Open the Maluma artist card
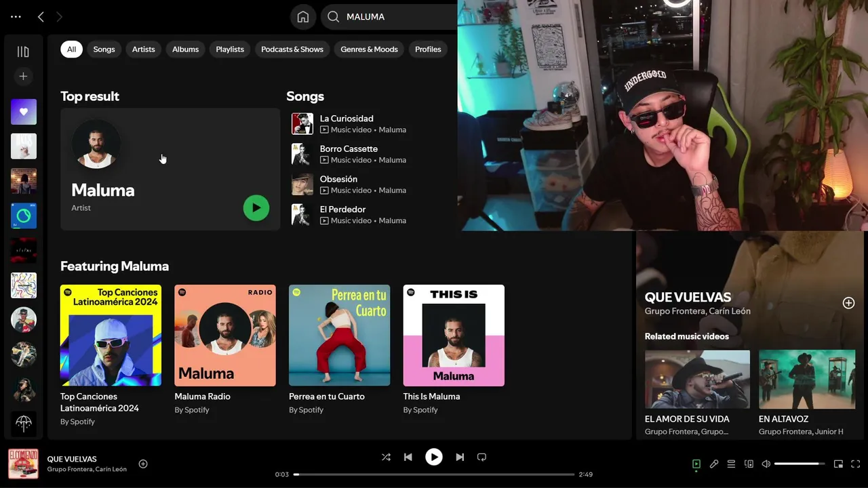The image size is (868, 488). click(170, 169)
